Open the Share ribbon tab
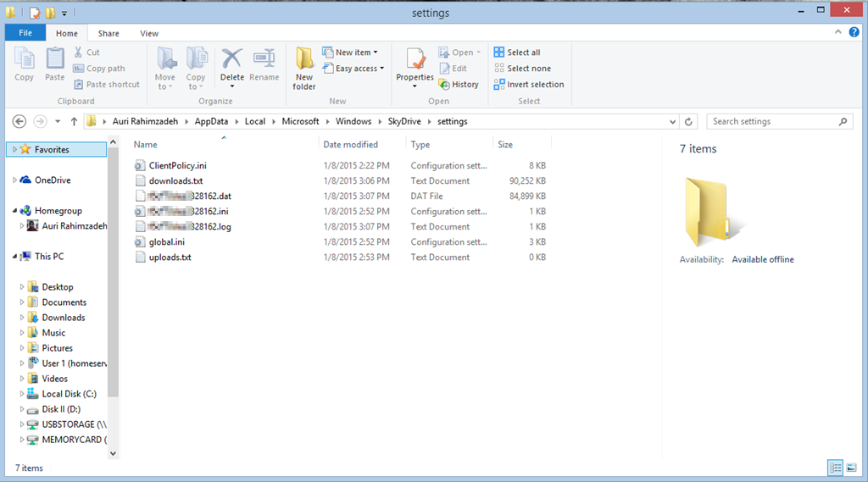 coord(108,34)
